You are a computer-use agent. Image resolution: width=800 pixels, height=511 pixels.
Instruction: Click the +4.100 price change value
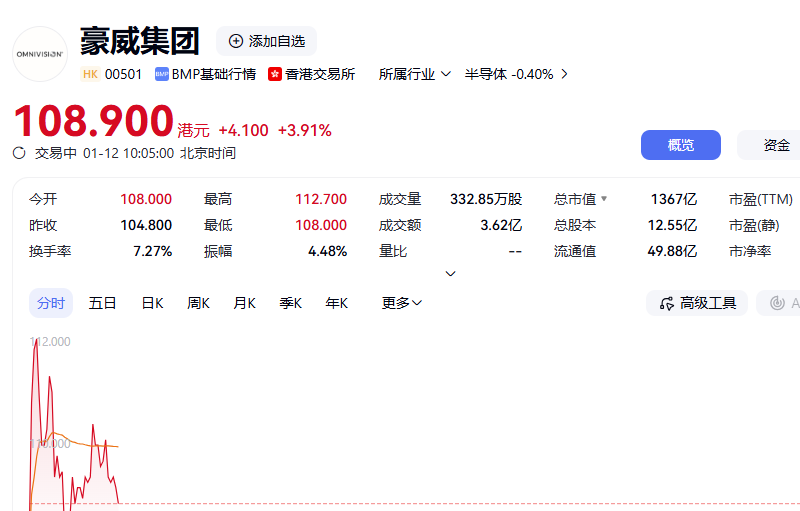pos(243,131)
